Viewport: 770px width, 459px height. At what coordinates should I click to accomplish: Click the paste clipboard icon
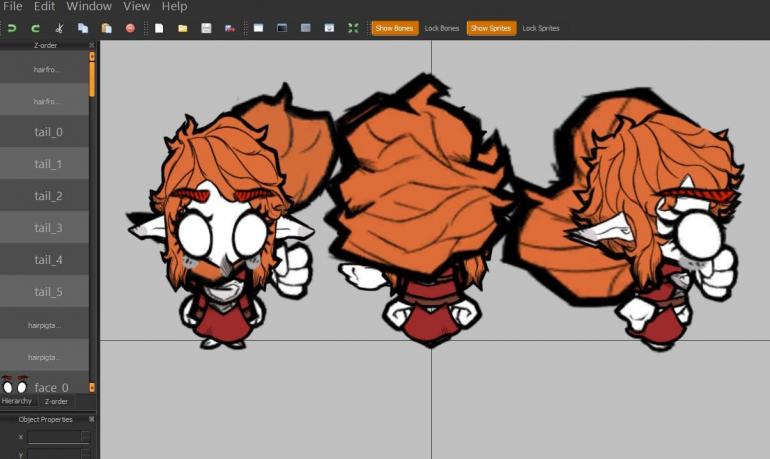click(x=106, y=28)
